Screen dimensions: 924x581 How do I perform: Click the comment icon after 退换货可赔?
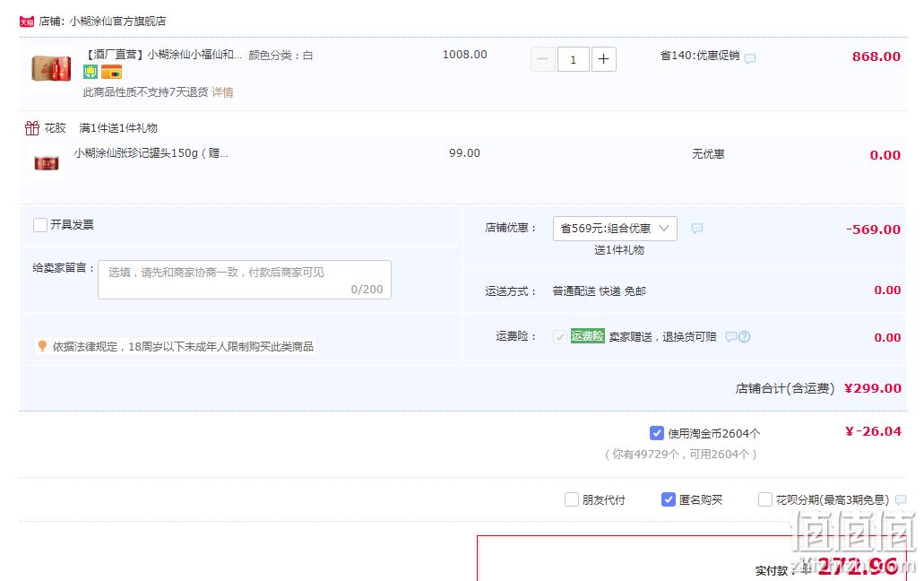pyautogui.click(x=730, y=337)
